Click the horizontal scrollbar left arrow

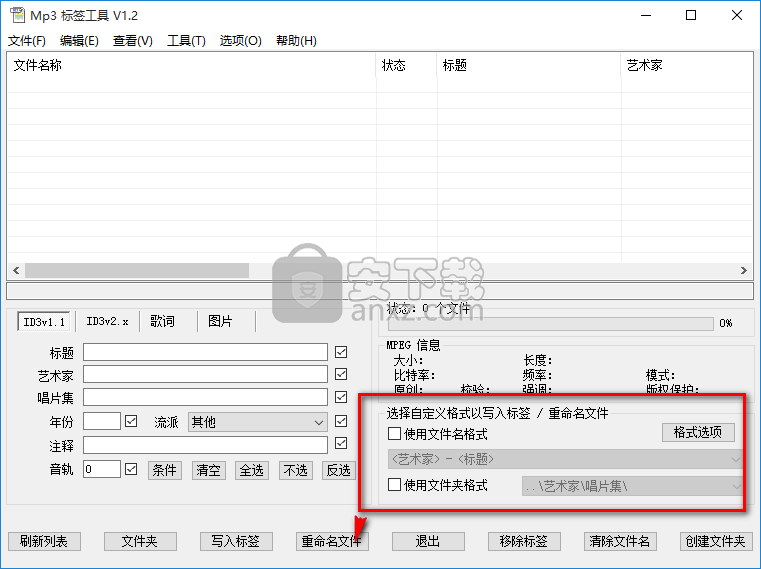(16, 270)
